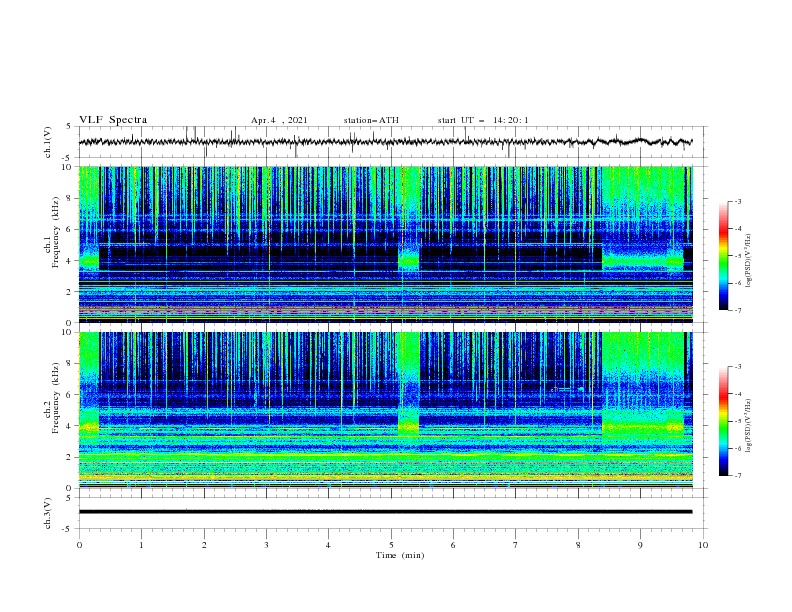
Task: Click the ch.1 "Frequency (kHz)" axis label
Action: [56, 232]
